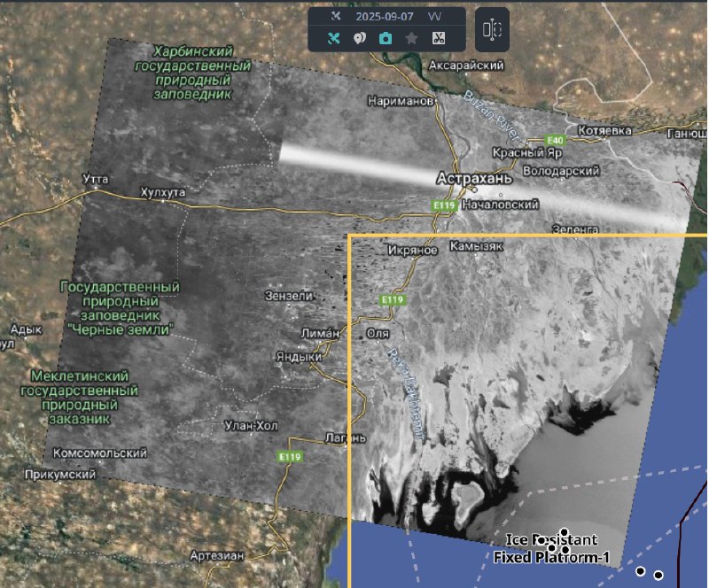The height and width of the screenshot is (588, 709).
Task: Toggle the split-screen compare view
Action: tap(492, 29)
